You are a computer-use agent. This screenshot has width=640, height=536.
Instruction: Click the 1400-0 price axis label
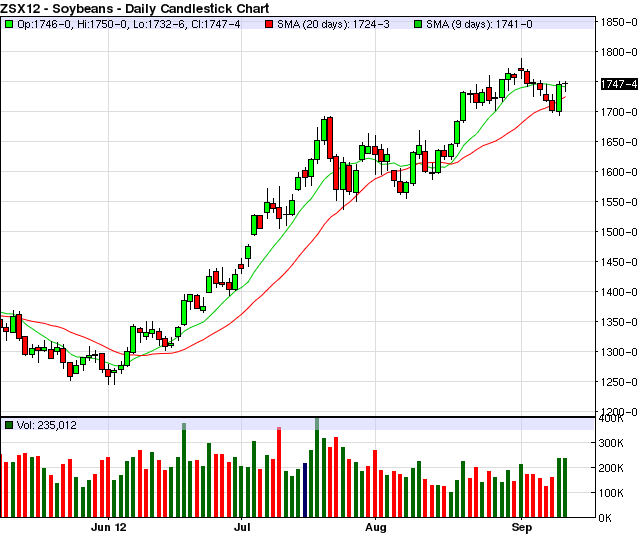(619, 292)
